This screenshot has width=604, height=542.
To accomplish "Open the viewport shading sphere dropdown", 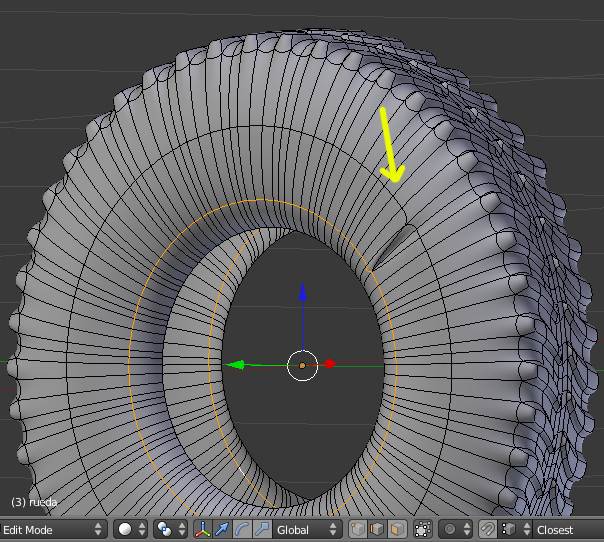I will click(x=132, y=530).
